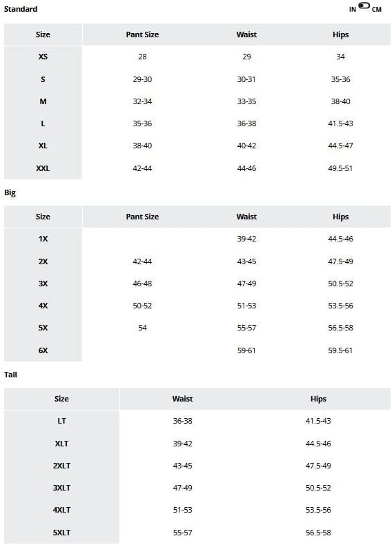Click the Big section heading
This screenshot has height=545, width=392.
tap(10, 192)
